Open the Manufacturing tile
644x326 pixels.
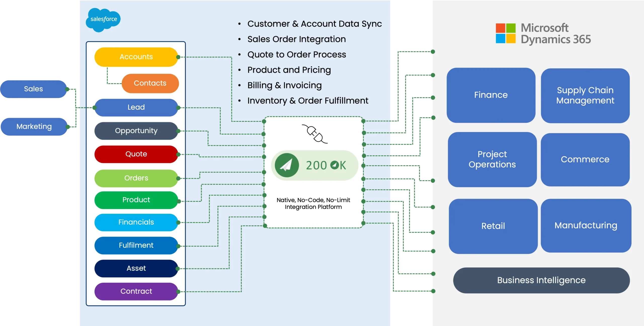click(x=586, y=226)
